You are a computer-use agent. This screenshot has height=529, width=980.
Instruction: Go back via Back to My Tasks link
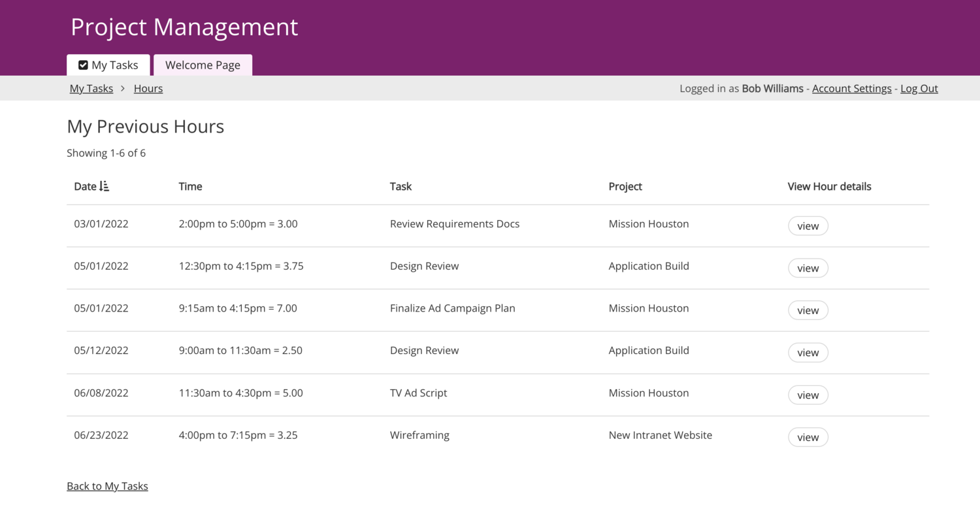coord(107,486)
